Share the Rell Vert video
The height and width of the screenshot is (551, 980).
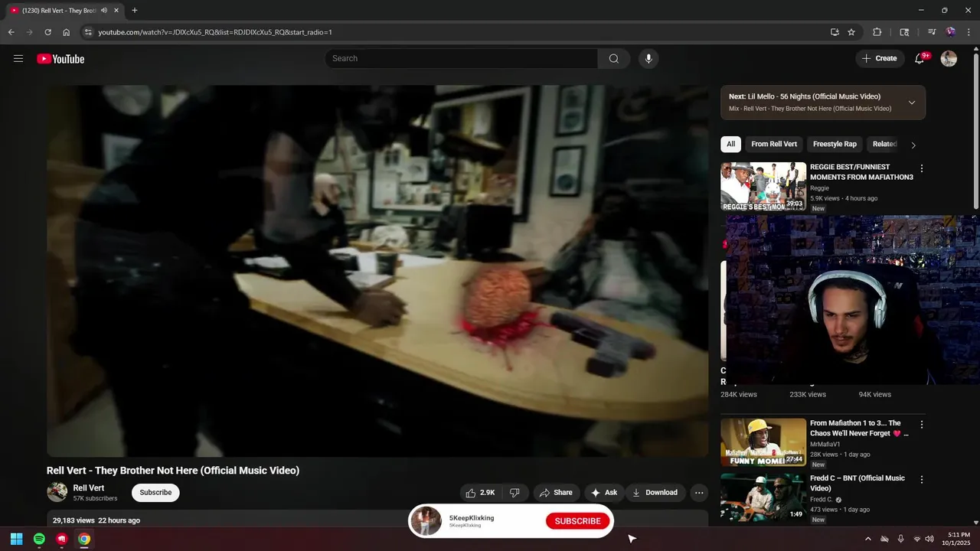(556, 493)
